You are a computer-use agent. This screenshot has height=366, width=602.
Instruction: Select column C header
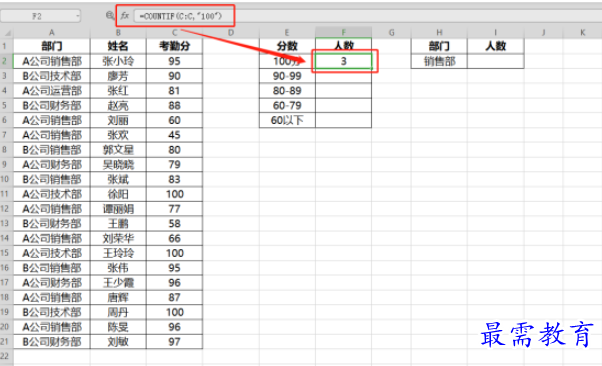[x=174, y=33]
